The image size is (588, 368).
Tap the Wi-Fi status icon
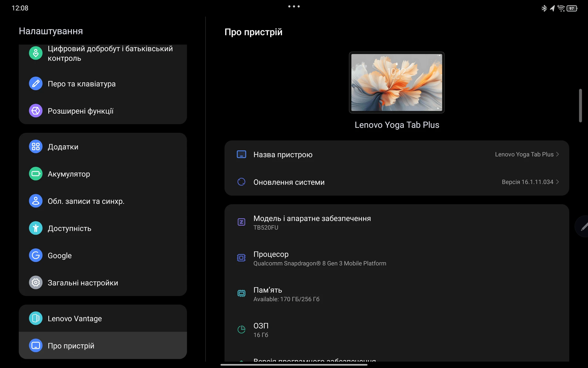click(x=561, y=8)
